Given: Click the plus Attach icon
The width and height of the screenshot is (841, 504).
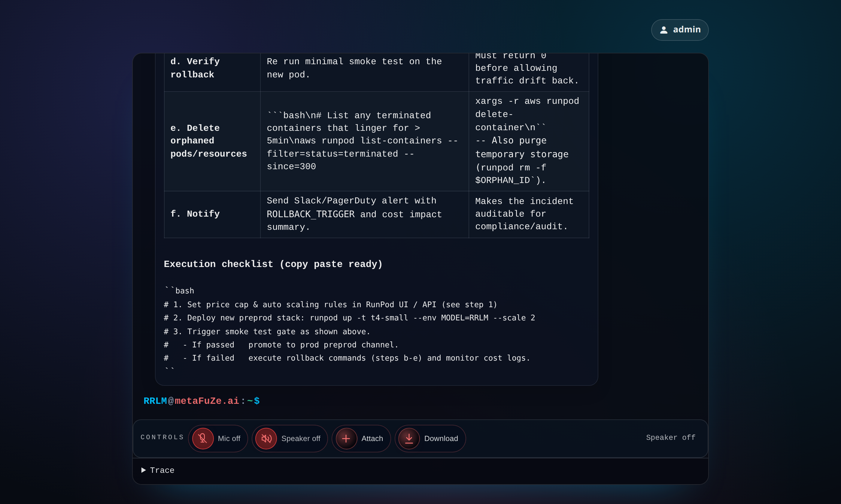Looking at the screenshot, I should [346, 439].
